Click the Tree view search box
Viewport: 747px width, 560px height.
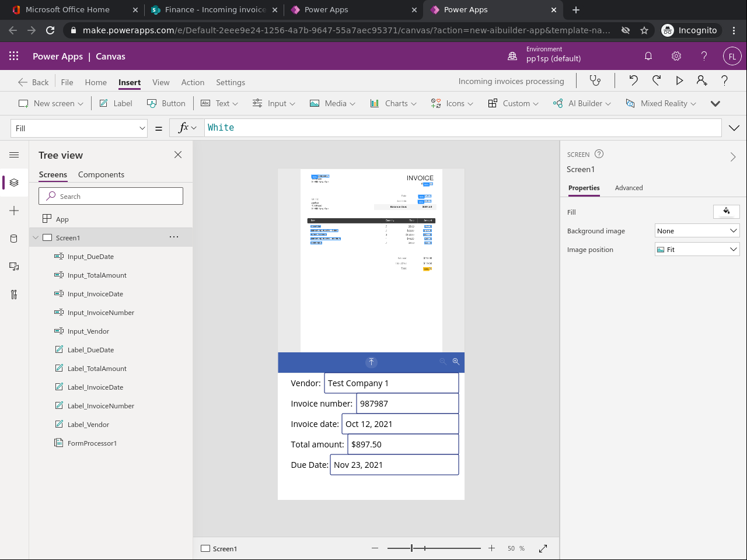[x=111, y=196]
